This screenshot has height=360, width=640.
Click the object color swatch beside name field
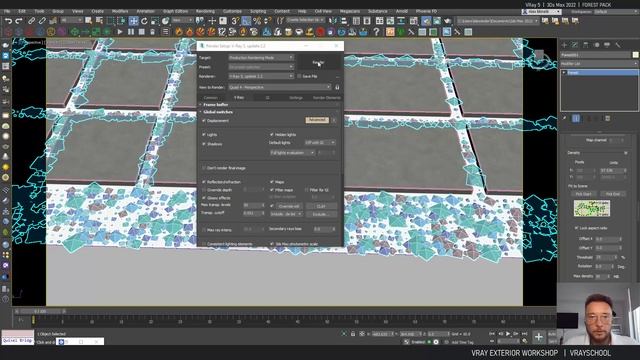point(635,55)
